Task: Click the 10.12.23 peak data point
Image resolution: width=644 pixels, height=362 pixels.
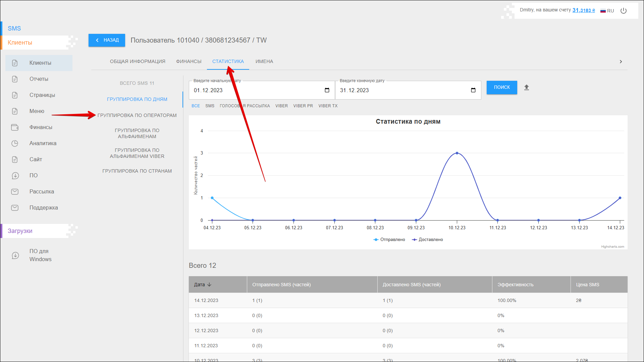Action: coord(457,153)
